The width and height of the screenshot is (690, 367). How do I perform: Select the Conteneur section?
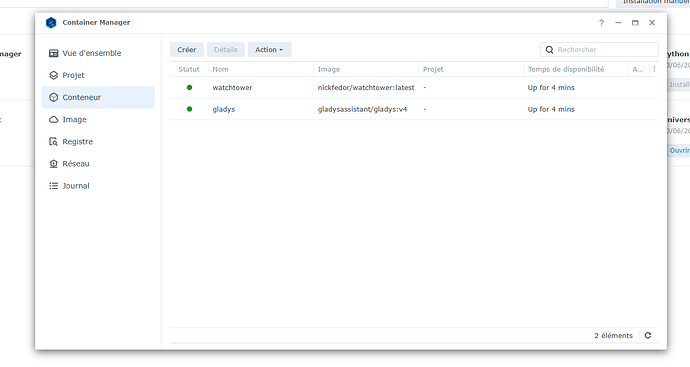click(98, 97)
